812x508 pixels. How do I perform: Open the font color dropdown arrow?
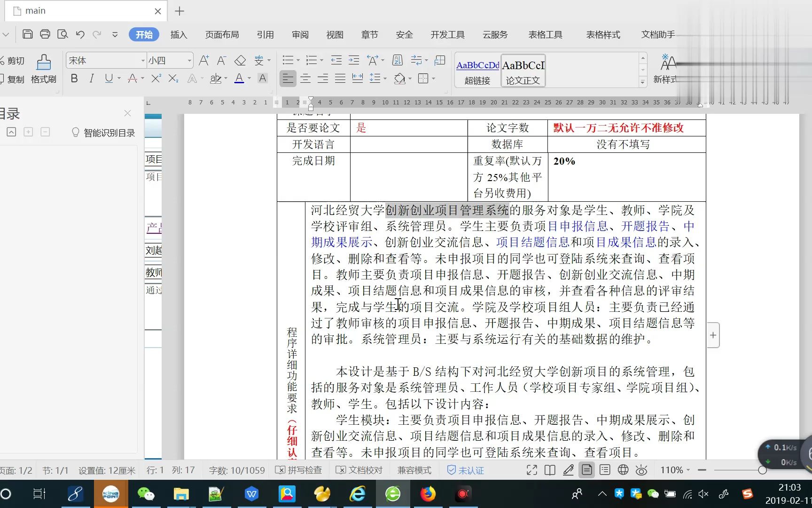[x=248, y=79]
